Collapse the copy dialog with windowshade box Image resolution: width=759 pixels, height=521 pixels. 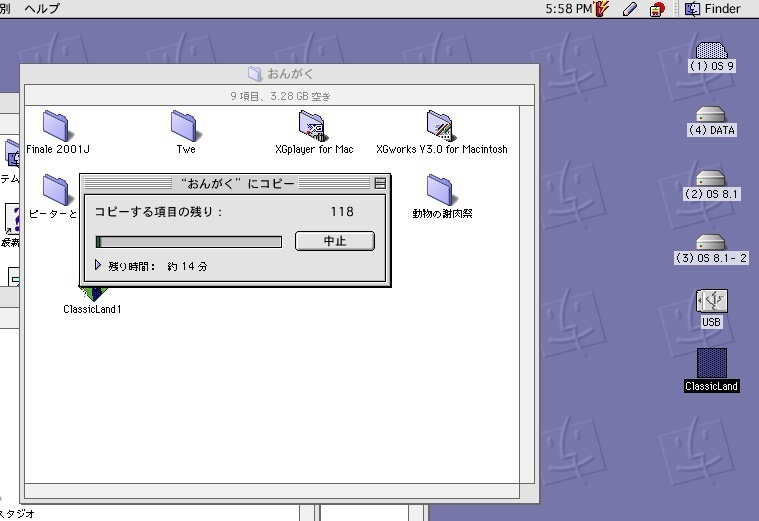380,184
